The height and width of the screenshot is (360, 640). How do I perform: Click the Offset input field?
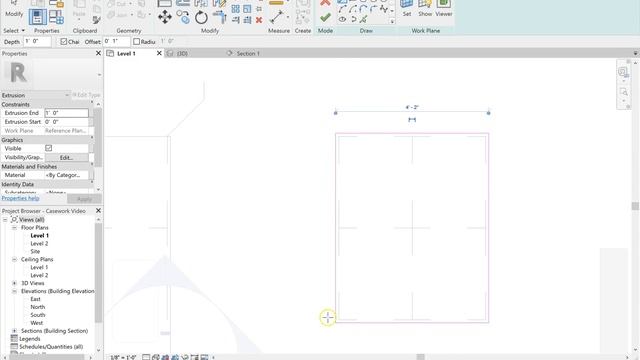coord(116,42)
